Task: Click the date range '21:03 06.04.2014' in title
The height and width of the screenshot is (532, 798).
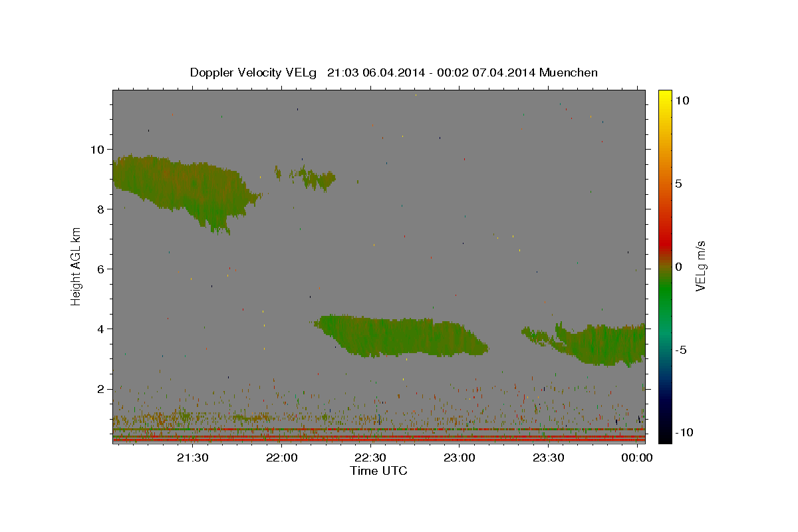Action: (x=376, y=72)
